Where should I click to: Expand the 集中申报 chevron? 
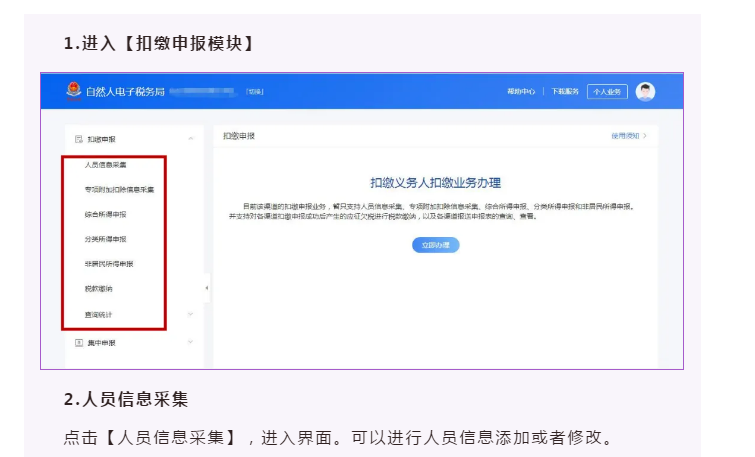tap(190, 342)
